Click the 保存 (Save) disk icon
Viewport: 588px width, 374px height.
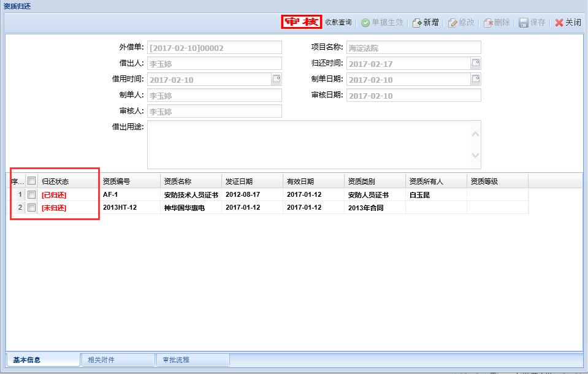click(x=524, y=23)
